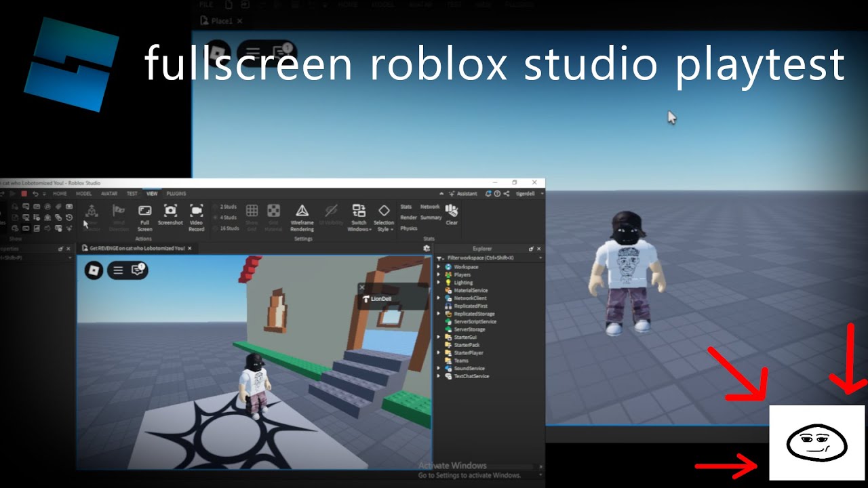Open the Selection Style dropdown
This screenshot has height=488, width=868.
pos(384,218)
